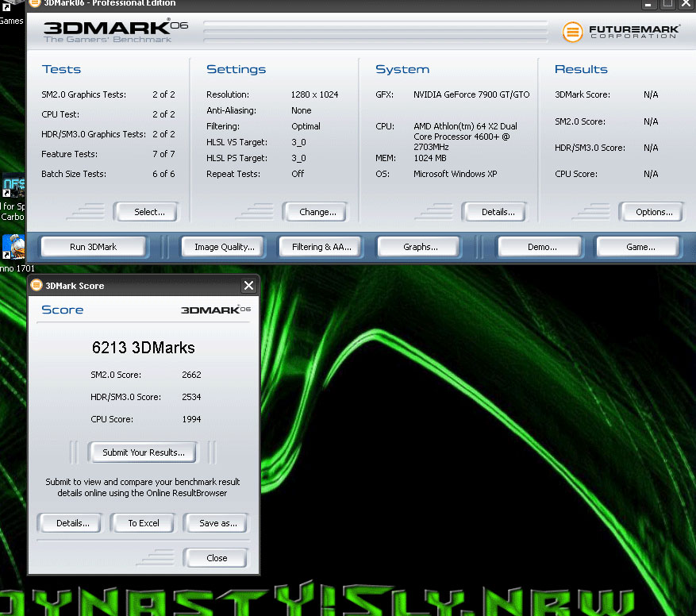Open Filtering & AA... settings
The height and width of the screenshot is (616, 696).
321,247
